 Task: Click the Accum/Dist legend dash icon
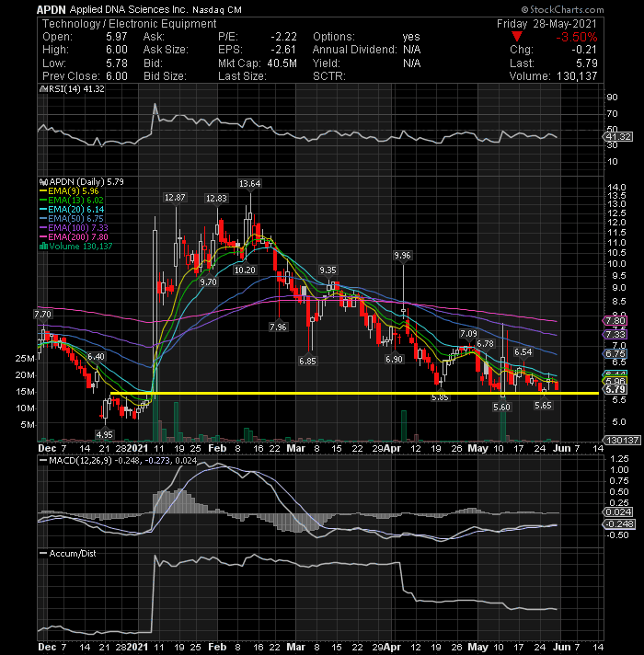pos(43,553)
